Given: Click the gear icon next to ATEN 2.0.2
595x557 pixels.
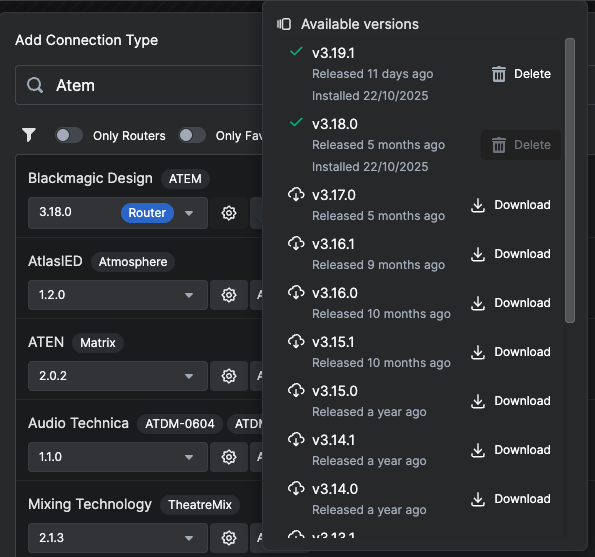Looking at the screenshot, I should click(229, 376).
